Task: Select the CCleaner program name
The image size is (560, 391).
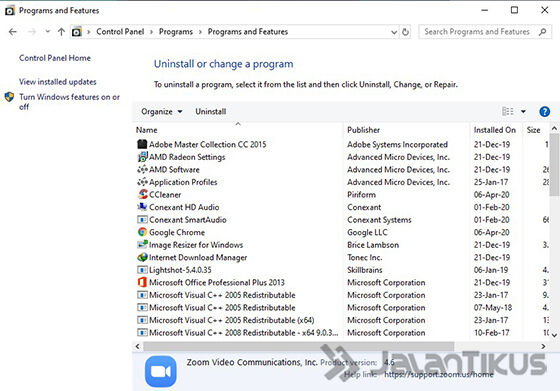Action: click(x=165, y=195)
